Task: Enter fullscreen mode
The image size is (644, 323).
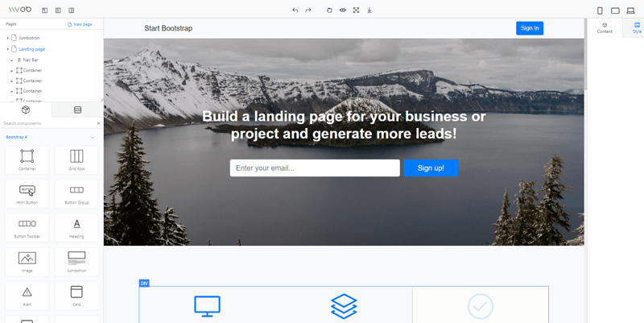Action: click(356, 10)
